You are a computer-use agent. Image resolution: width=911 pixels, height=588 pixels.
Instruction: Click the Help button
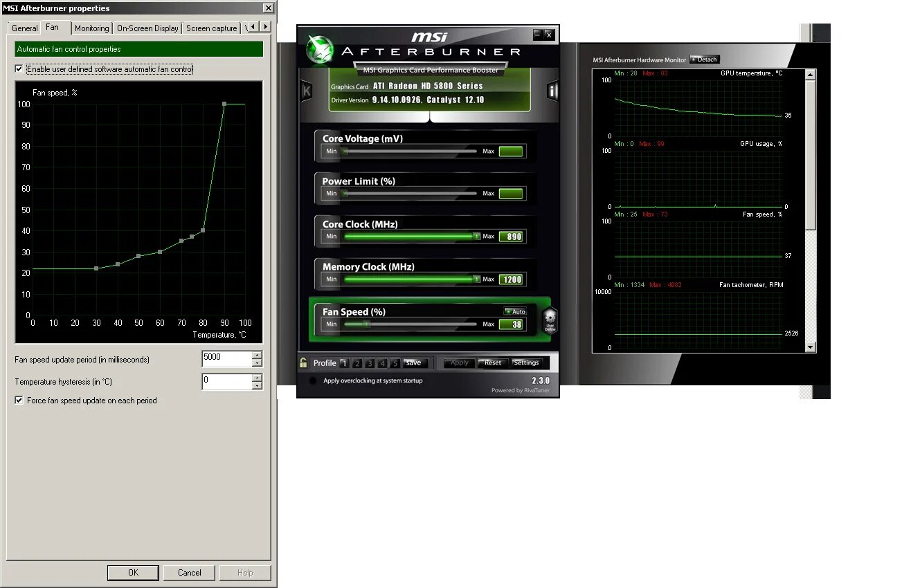tap(245, 572)
